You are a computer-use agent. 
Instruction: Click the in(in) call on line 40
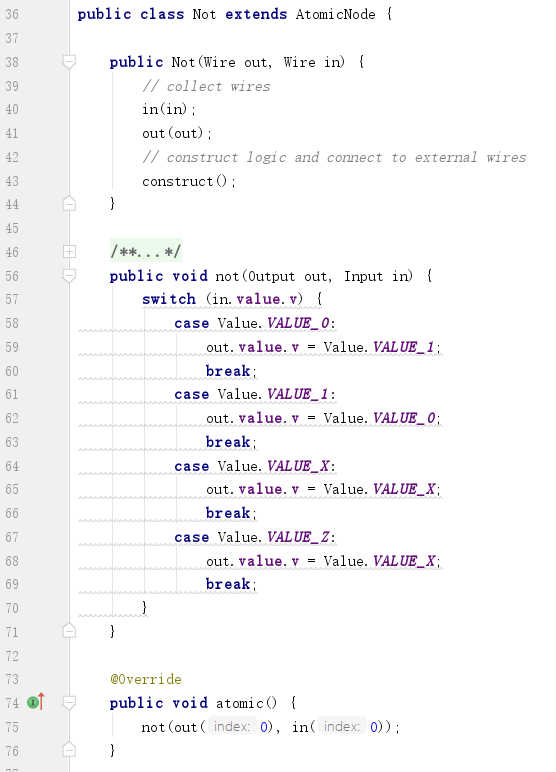coord(169,109)
